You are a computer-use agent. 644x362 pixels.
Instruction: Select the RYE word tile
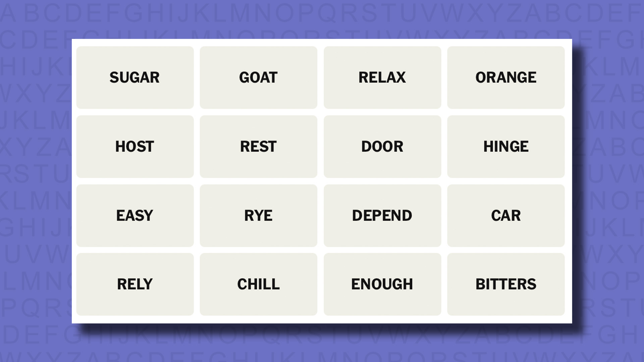[x=259, y=215]
